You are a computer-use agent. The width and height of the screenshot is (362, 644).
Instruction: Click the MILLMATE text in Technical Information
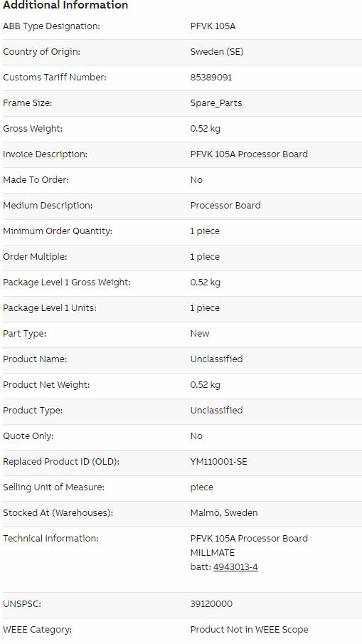pos(213,553)
